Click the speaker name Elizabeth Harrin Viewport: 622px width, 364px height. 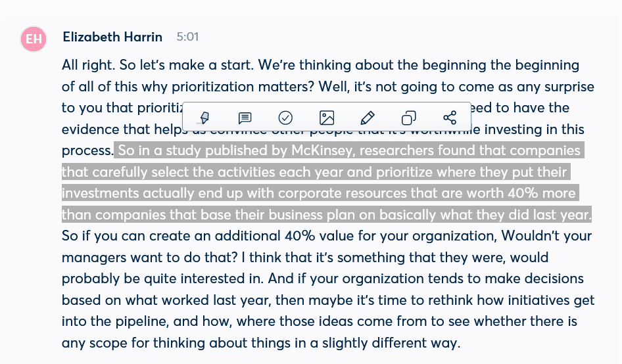click(112, 37)
